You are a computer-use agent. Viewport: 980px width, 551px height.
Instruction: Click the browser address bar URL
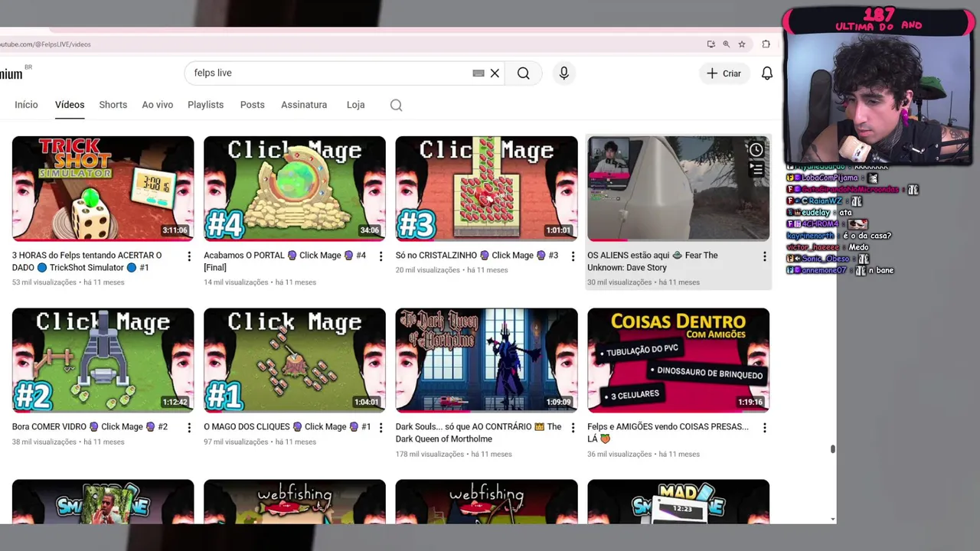[x=46, y=44]
